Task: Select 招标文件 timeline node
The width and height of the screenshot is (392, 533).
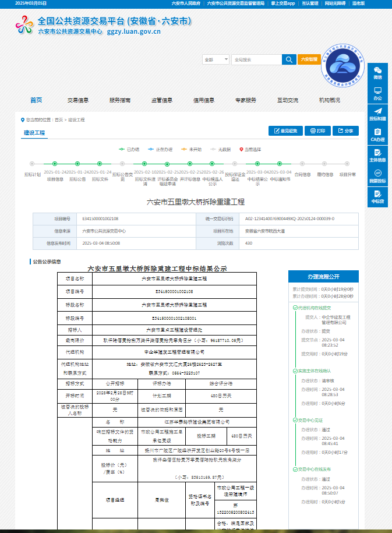Action: click(100, 164)
